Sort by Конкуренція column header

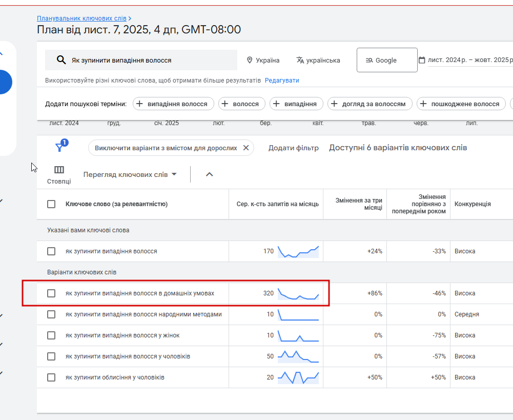473,204
